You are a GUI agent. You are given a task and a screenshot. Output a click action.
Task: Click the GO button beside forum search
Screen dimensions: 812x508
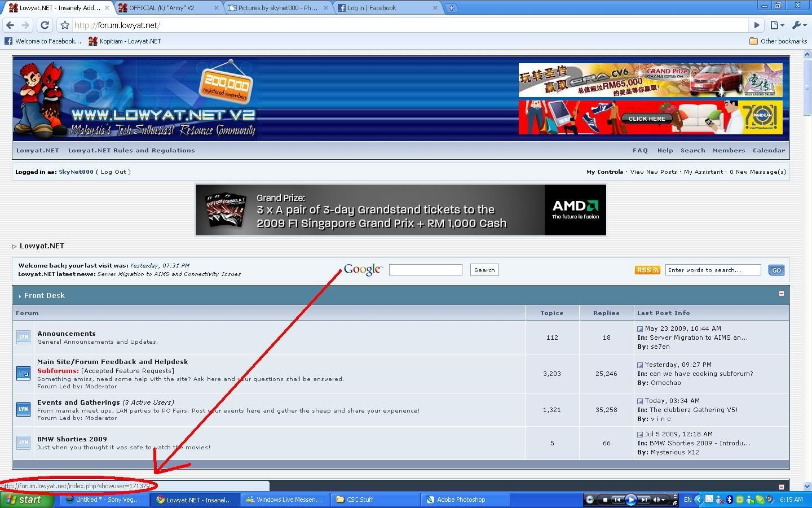776,270
